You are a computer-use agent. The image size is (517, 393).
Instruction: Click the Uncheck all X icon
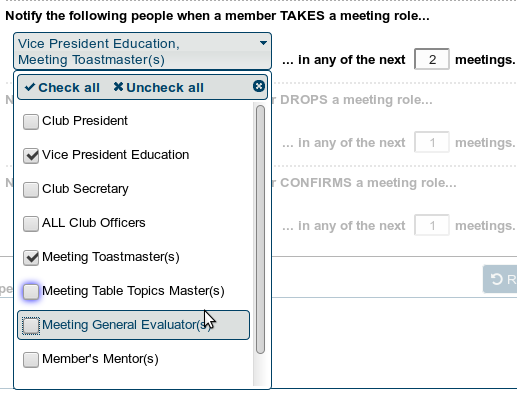118,87
